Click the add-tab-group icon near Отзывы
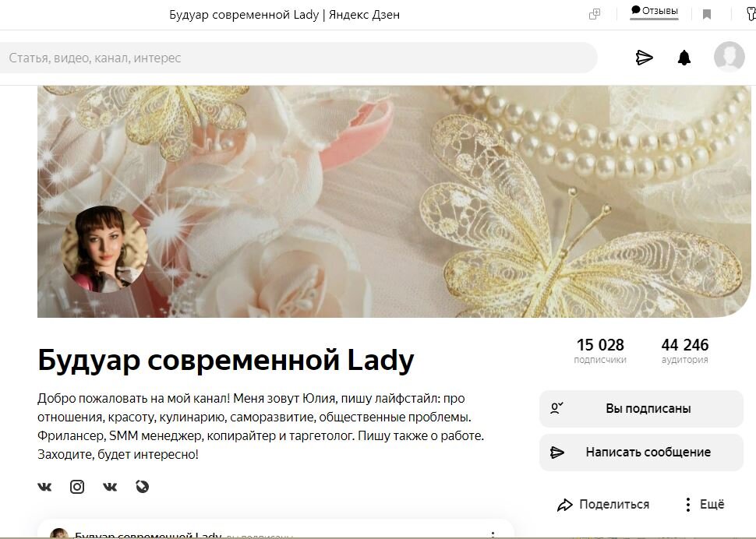 pos(595,15)
